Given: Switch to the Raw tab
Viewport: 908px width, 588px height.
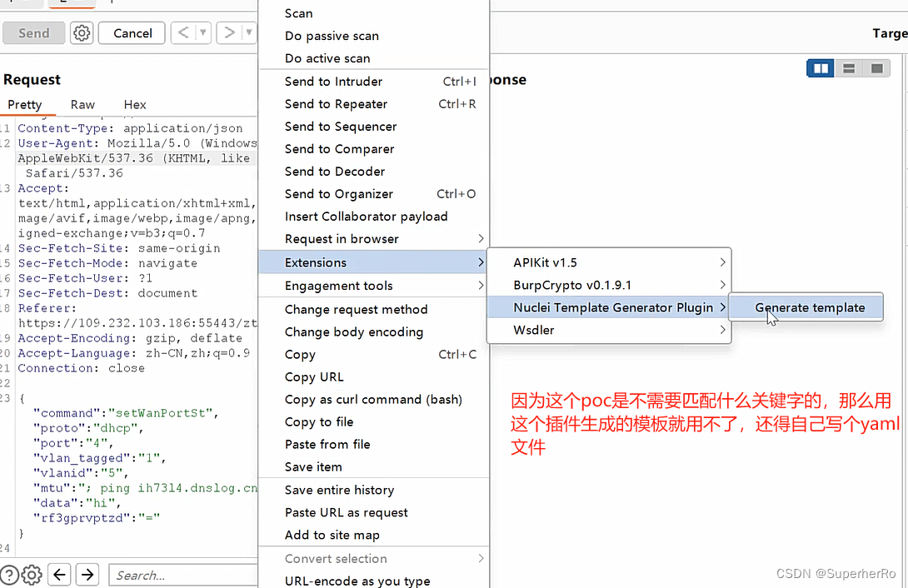Looking at the screenshot, I should click(x=82, y=104).
